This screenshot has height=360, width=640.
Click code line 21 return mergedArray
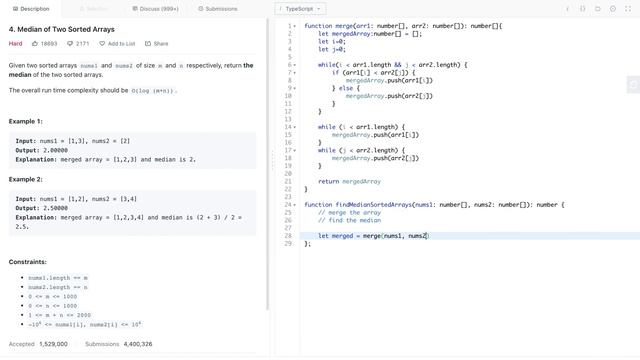pos(349,182)
